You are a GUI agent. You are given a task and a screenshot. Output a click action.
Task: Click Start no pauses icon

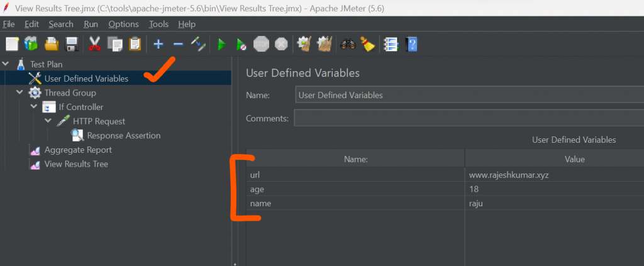pyautogui.click(x=241, y=44)
